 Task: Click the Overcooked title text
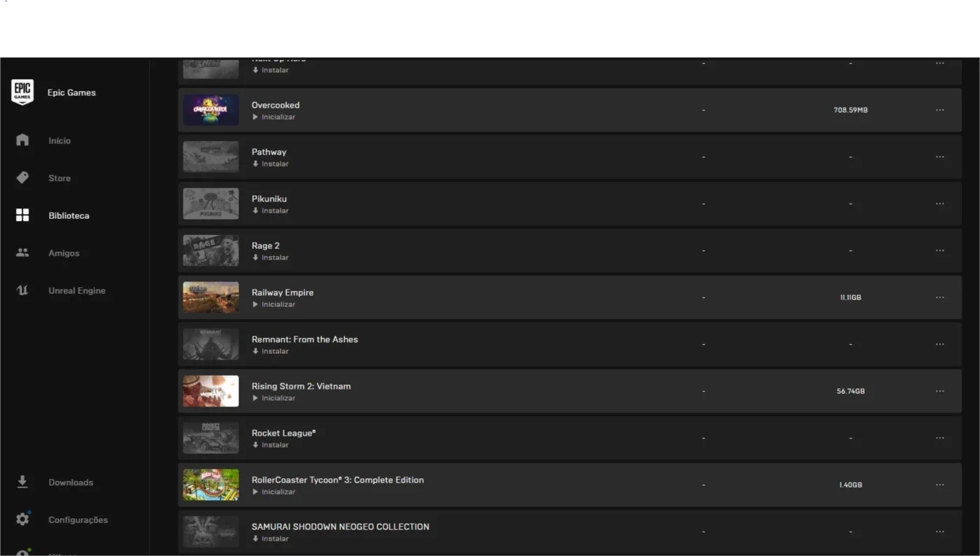[x=276, y=105]
